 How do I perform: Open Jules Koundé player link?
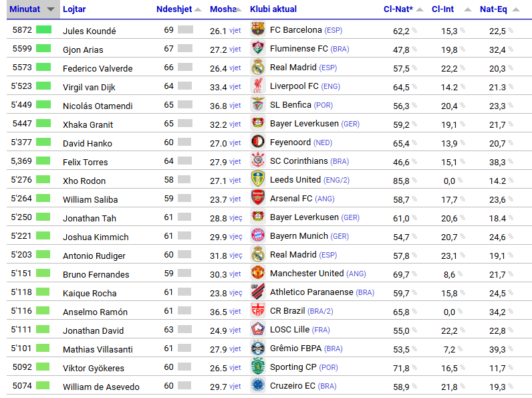pos(89,31)
